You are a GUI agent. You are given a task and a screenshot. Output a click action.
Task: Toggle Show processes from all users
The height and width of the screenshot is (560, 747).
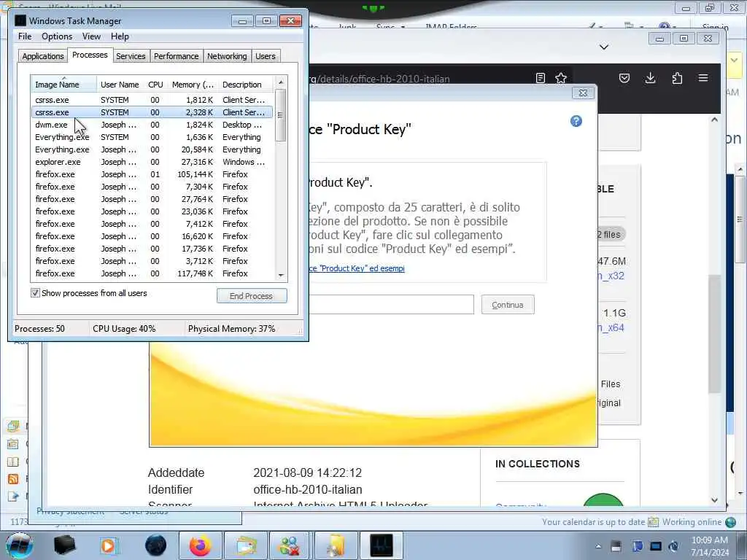click(x=35, y=293)
